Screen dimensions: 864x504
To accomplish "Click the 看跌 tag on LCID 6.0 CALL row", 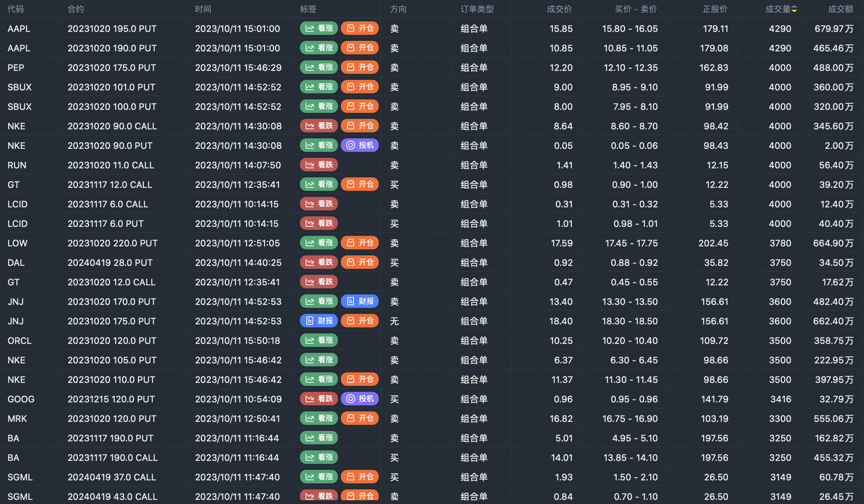I will (319, 204).
